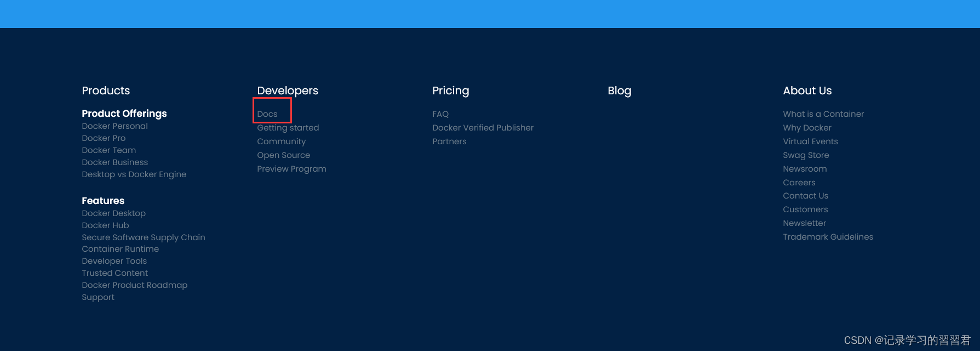Open Desktop vs Docker Engine link

click(134, 174)
